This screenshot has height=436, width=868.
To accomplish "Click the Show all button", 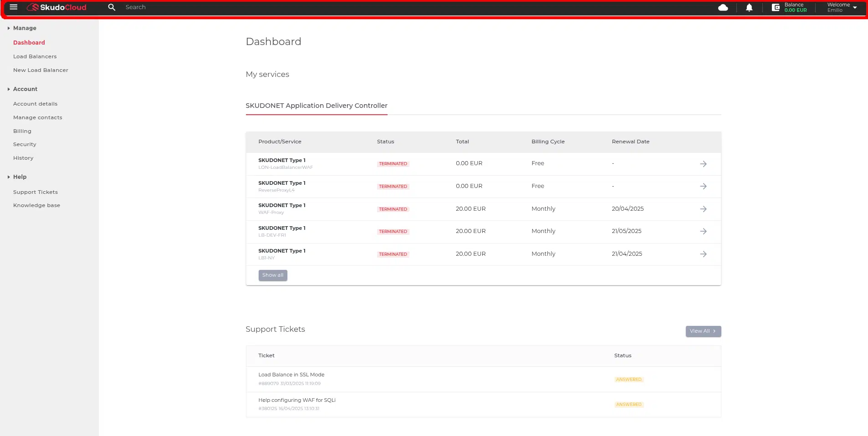I will [x=273, y=275].
